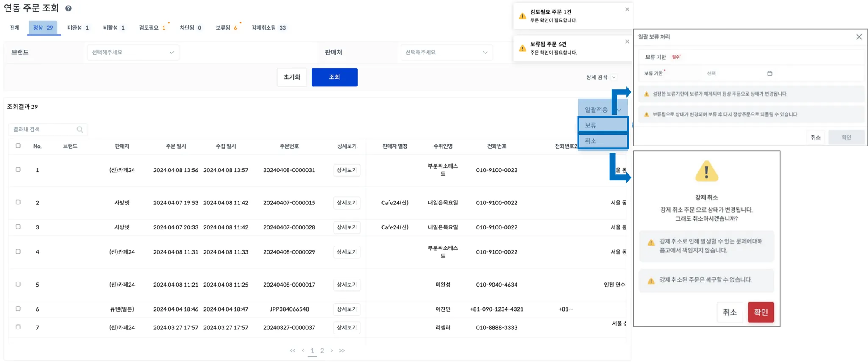Switch to the 미완성 tab
Screen dimensions: 868x362
point(78,28)
